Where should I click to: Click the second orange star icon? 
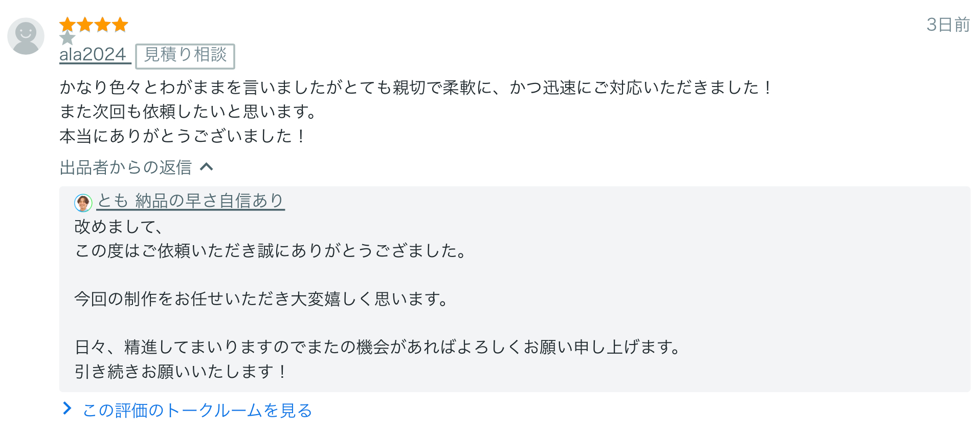(x=85, y=24)
